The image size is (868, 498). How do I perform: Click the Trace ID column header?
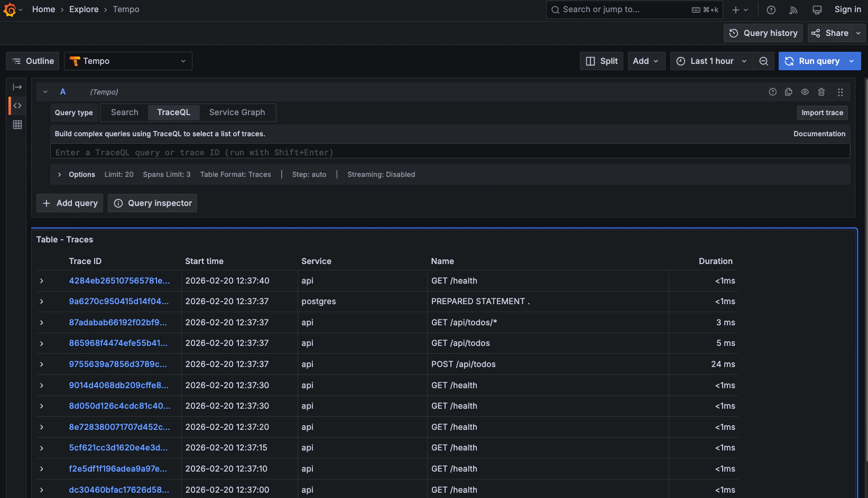[x=85, y=261]
